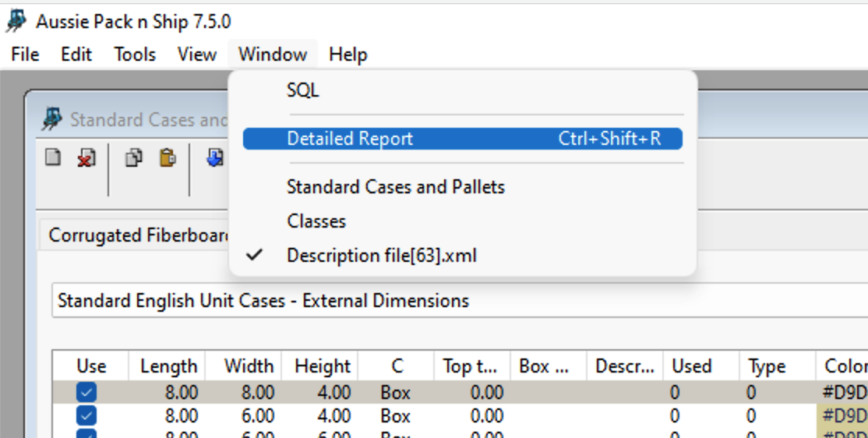Click the Descr... column header
The height and width of the screenshot is (438, 868).
pyautogui.click(x=626, y=366)
